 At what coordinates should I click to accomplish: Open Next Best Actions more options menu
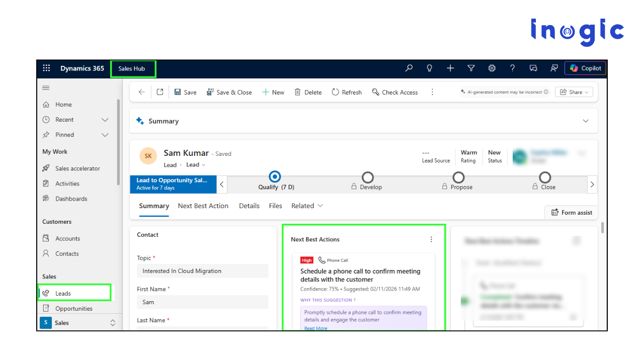tap(431, 240)
